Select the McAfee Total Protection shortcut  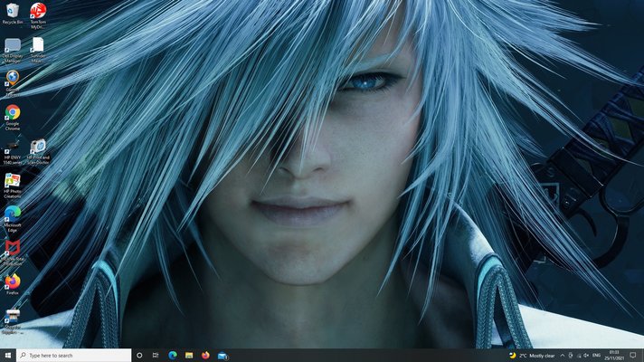pyautogui.click(x=13, y=253)
